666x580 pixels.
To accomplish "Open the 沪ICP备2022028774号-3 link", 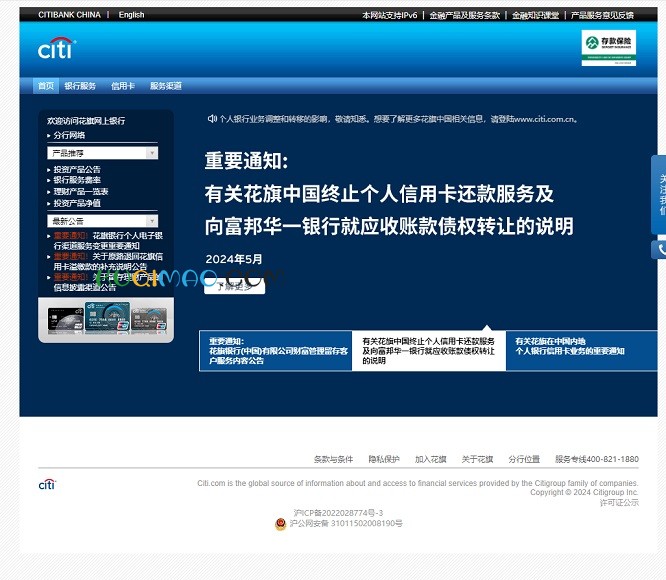I will 339,513.
